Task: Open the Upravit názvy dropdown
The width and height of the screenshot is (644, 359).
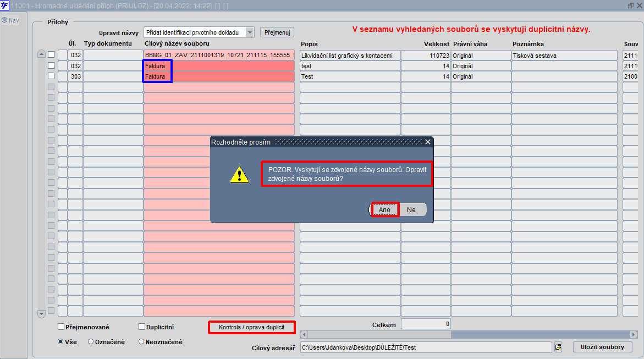Action: click(250, 32)
